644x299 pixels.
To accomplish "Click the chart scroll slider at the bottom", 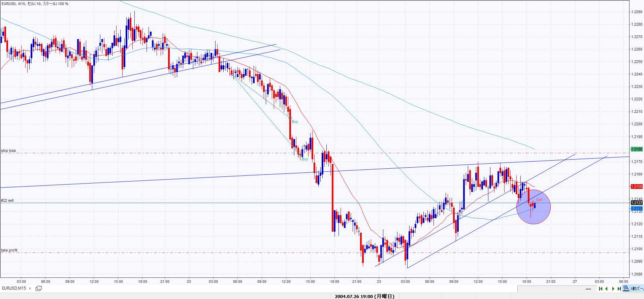I will tap(588, 289).
